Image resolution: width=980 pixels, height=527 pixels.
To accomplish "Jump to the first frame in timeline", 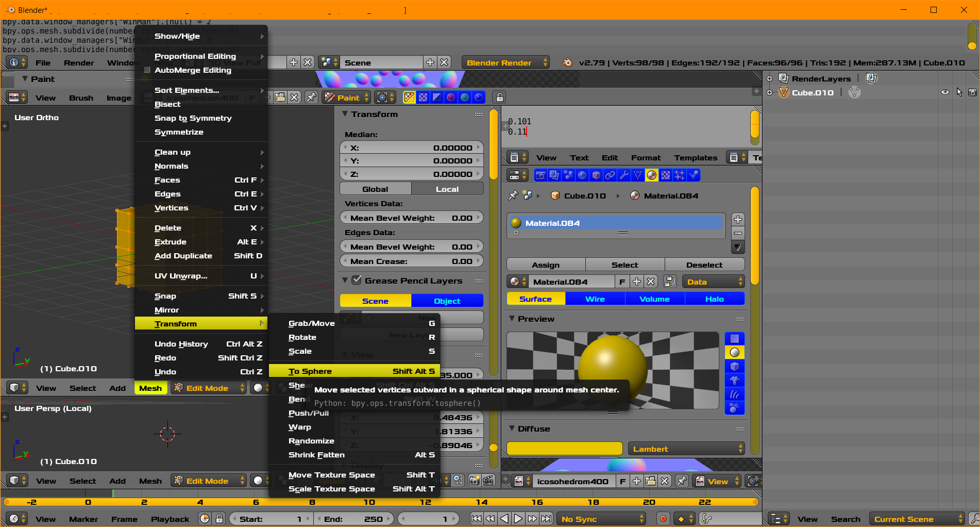I will click(x=477, y=519).
